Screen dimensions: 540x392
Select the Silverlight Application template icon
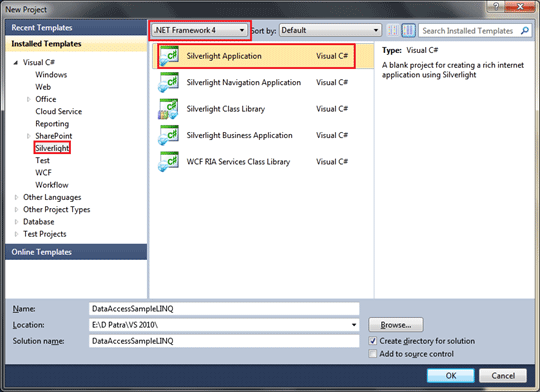click(x=168, y=56)
